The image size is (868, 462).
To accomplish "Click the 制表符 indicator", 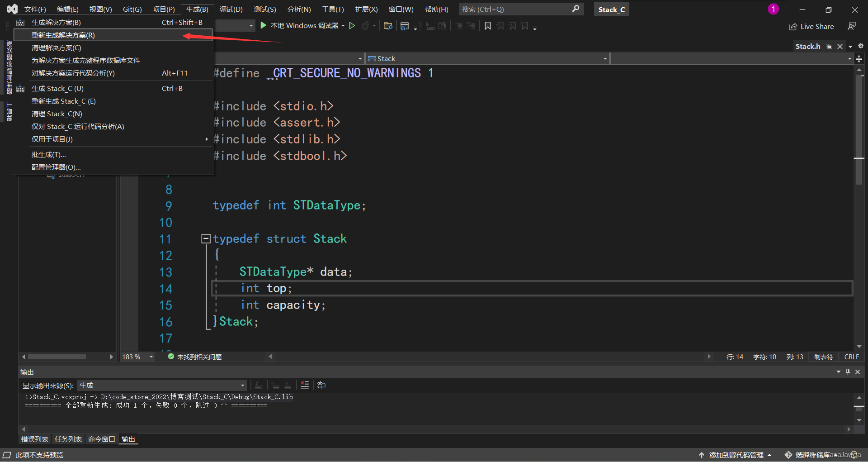I will (x=823, y=357).
